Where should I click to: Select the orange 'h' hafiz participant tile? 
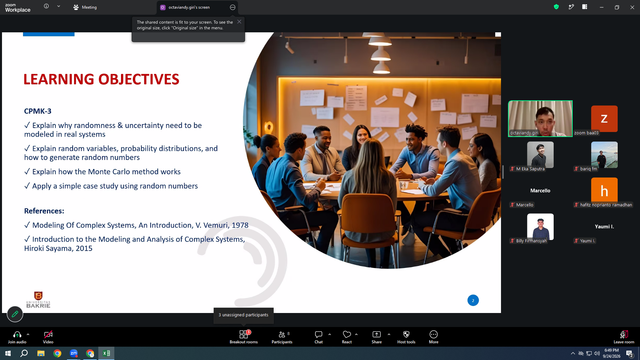click(x=604, y=191)
